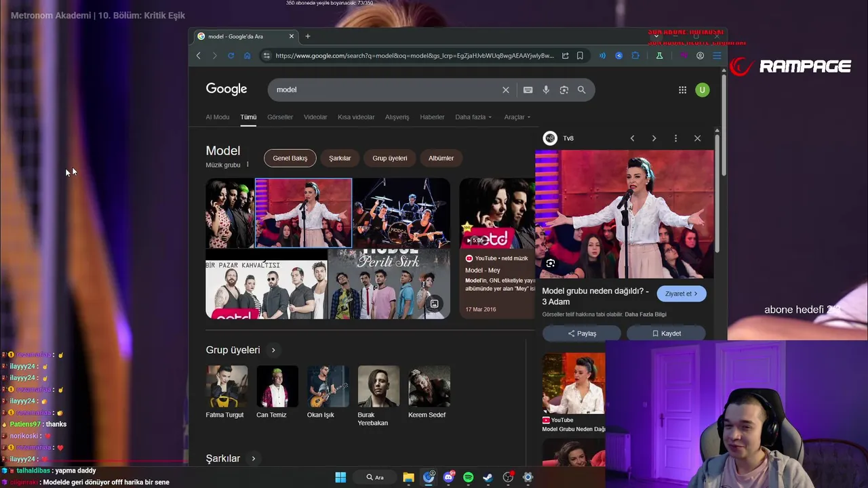Image resolution: width=868 pixels, height=488 pixels.
Task: Click the Ziyaret et button
Action: point(682,293)
